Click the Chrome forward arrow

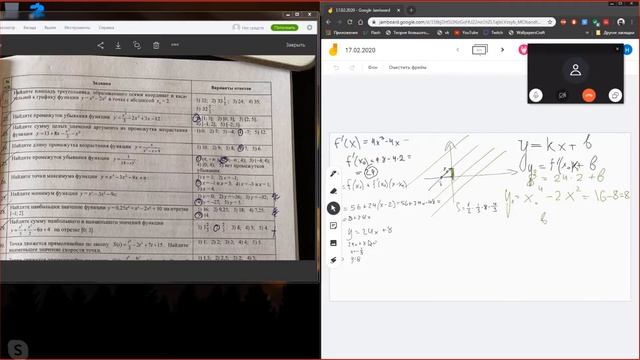(x=339, y=22)
